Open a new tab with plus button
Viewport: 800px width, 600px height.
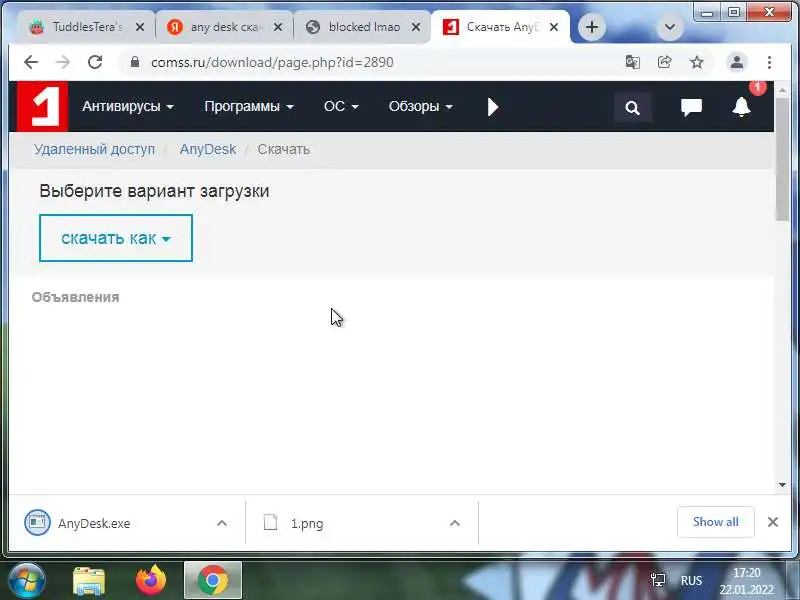[592, 27]
